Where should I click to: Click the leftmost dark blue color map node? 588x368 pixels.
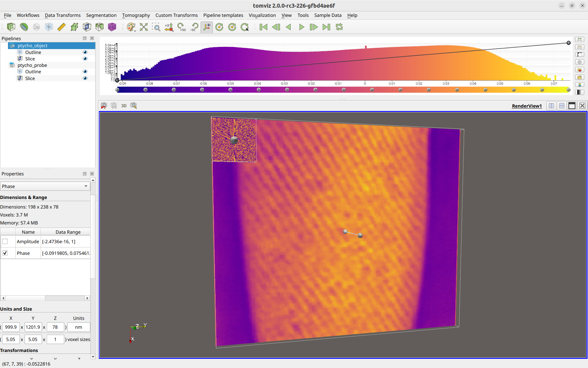tap(117, 90)
